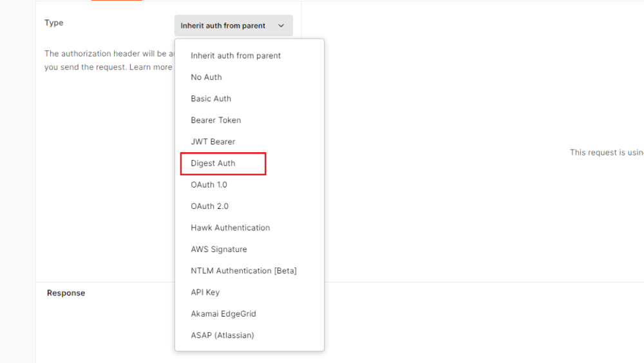Screen dimensions: 644x363
Task: Click the chevron arrow on Type selector
Action: pyautogui.click(x=281, y=26)
